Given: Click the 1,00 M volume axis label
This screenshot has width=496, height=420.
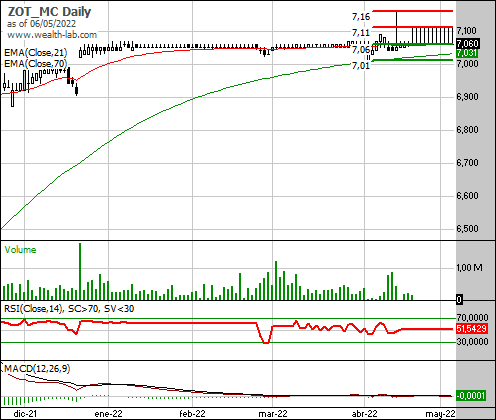Looking at the screenshot, I should pos(469,268).
